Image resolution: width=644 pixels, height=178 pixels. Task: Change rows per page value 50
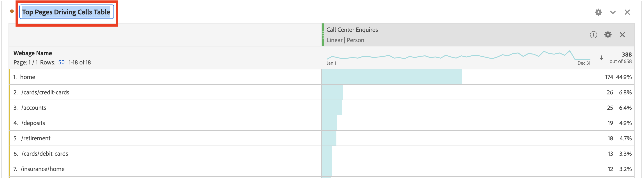[x=61, y=62]
